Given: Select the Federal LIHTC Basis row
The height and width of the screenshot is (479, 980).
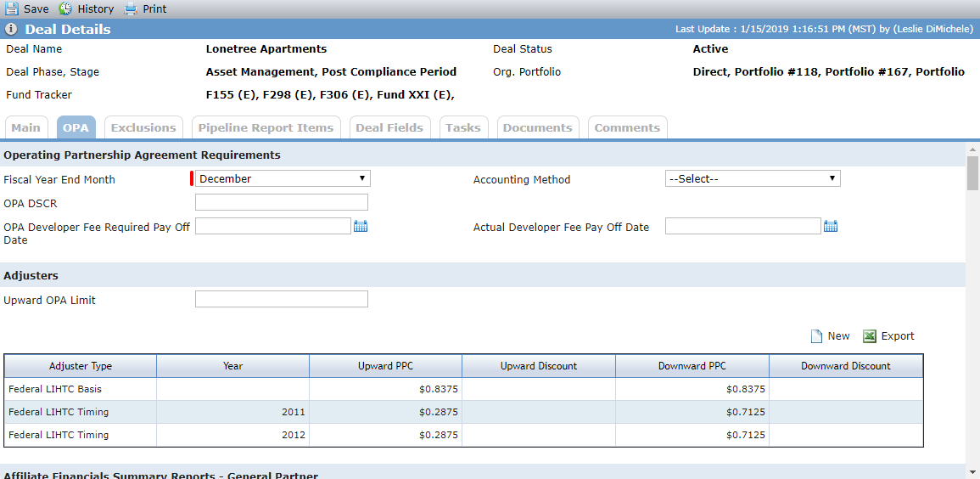Looking at the screenshot, I should (x=464, y=389).
